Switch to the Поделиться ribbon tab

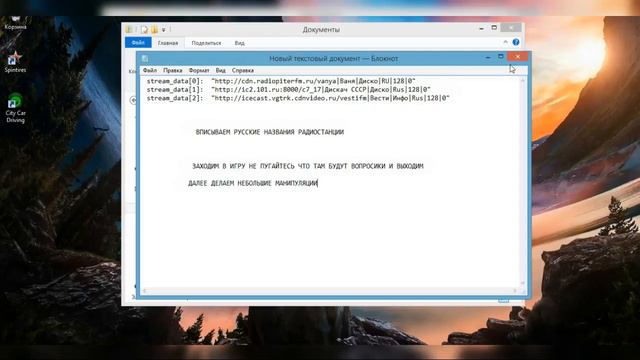point(206,43)
